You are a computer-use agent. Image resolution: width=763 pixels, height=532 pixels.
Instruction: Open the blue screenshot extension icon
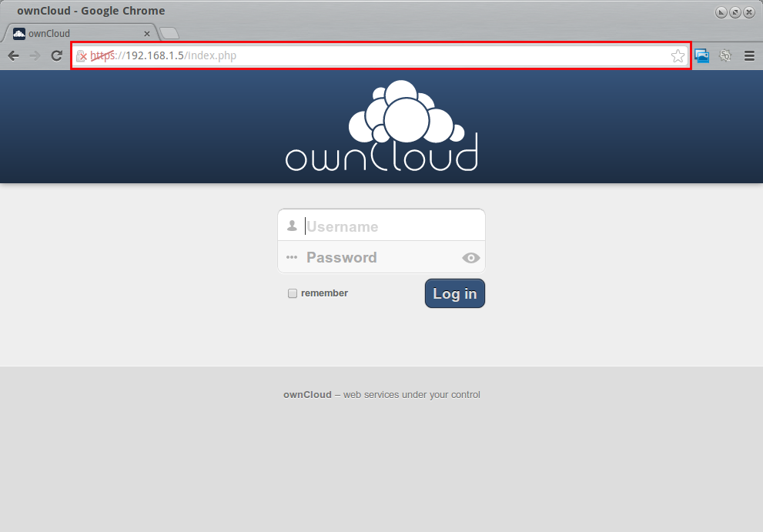click(701, 56)
